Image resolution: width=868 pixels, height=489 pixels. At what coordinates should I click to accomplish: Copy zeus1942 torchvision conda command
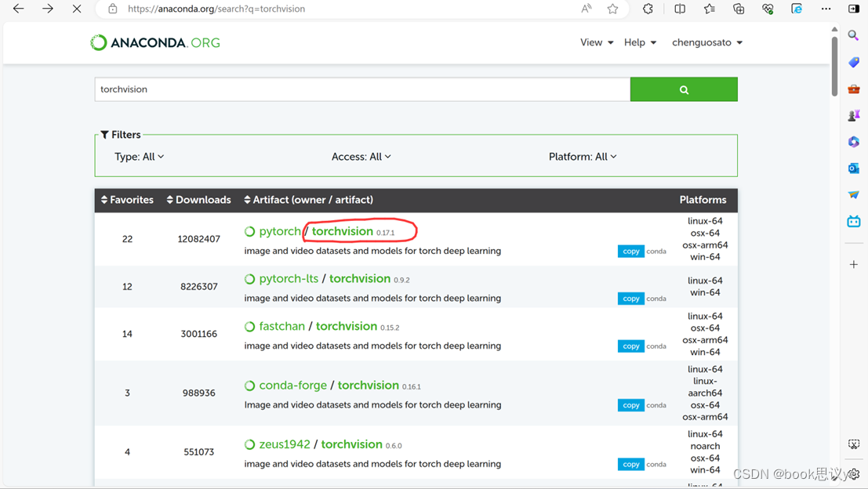[x=630, y=465]
